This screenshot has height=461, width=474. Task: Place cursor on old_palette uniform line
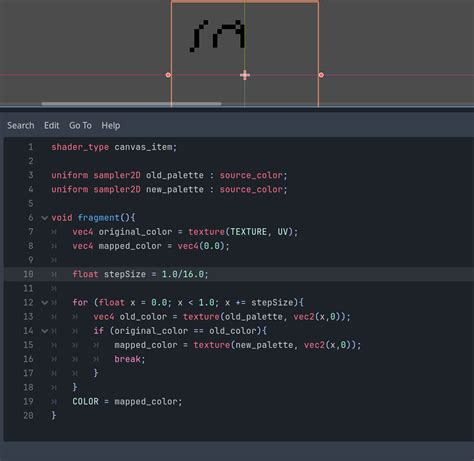[x=169, y=175]
